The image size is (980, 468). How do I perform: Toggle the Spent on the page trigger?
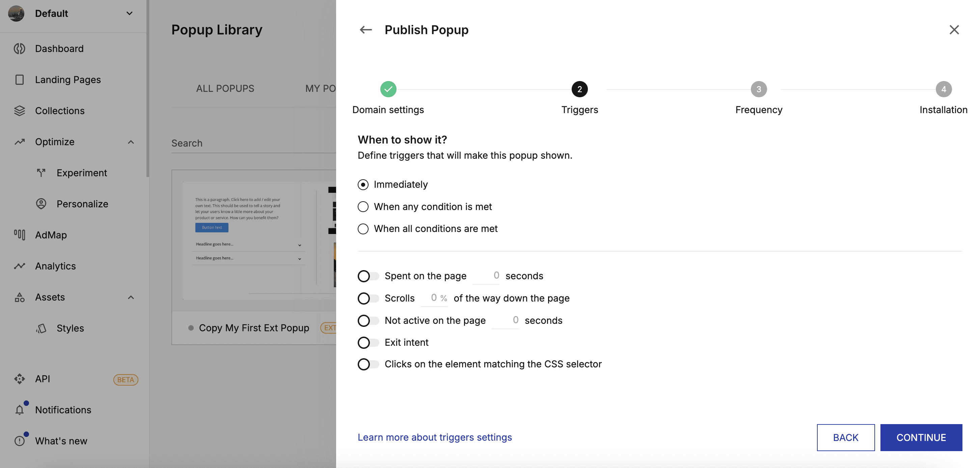point(368,276)
